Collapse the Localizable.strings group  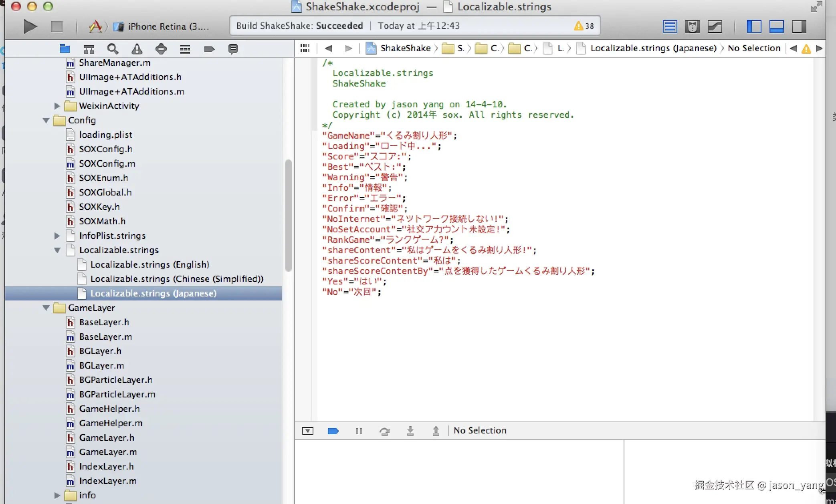(x=57, y=250)
